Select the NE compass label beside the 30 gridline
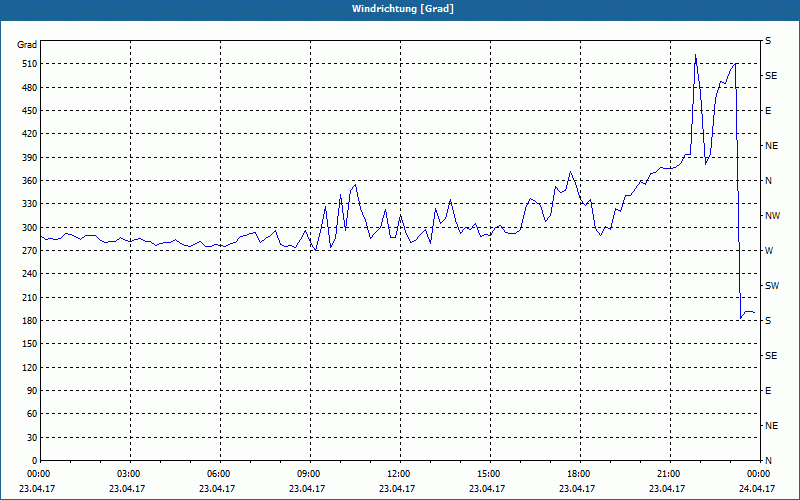The height and width of the screenshot is (500, 800). (771, 426)
